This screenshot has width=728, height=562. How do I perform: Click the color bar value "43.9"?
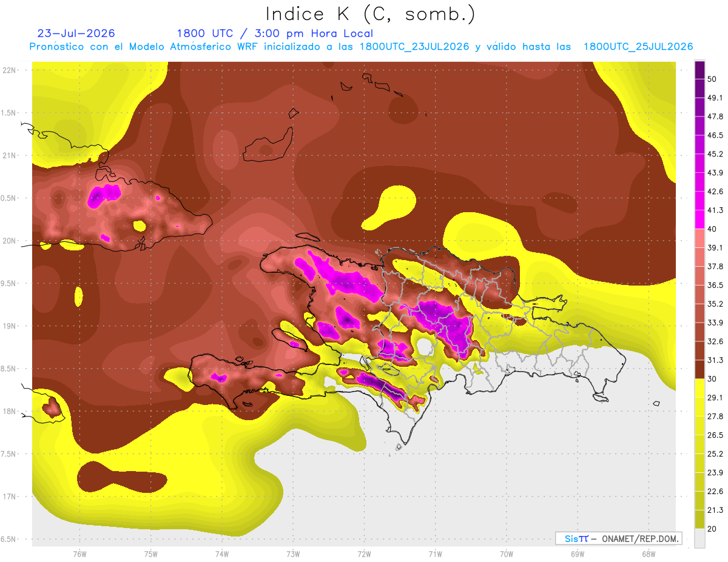pos(715,173)
